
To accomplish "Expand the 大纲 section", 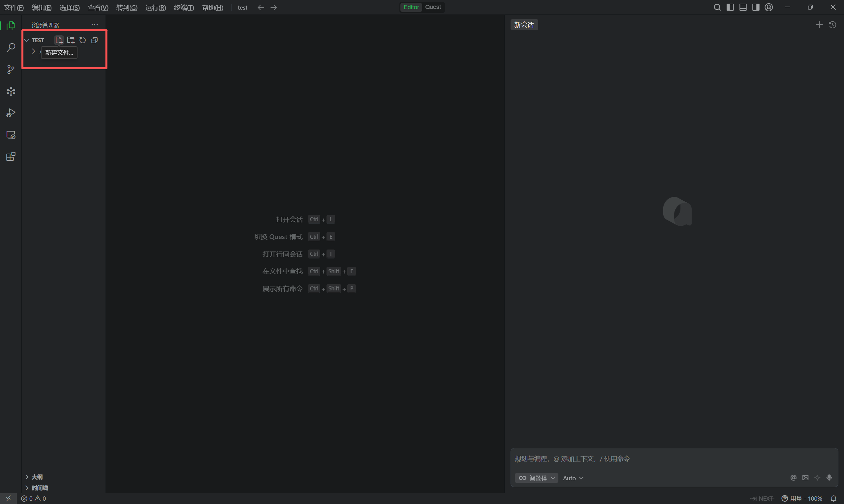I will [x=37, y=477].
